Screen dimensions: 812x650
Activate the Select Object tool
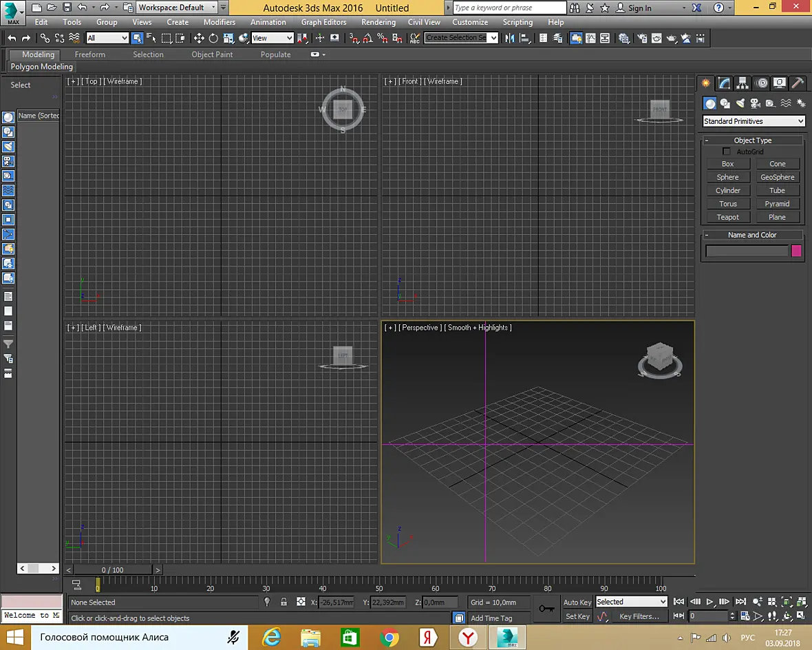(x=137, y=39)
